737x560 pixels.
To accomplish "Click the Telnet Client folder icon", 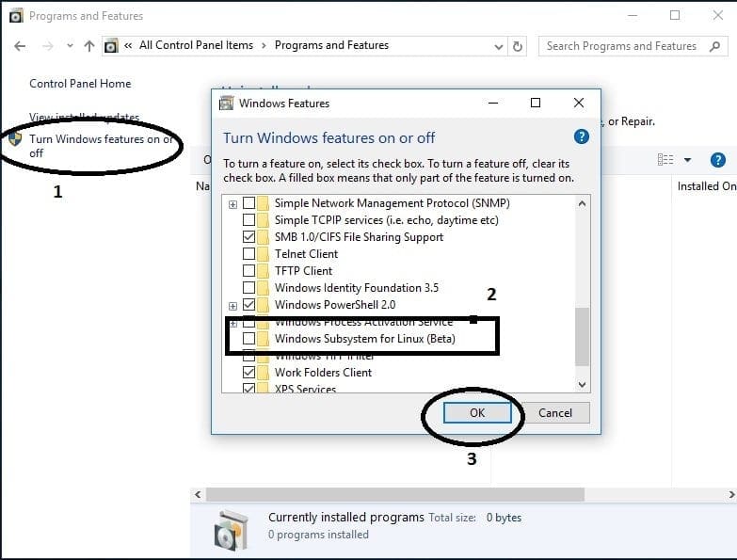I will pyautogui.click(x=264, y=254).
